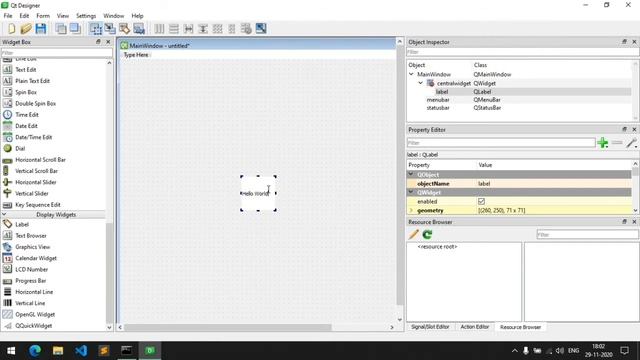Open File Explorer from the taskbar

58,350
